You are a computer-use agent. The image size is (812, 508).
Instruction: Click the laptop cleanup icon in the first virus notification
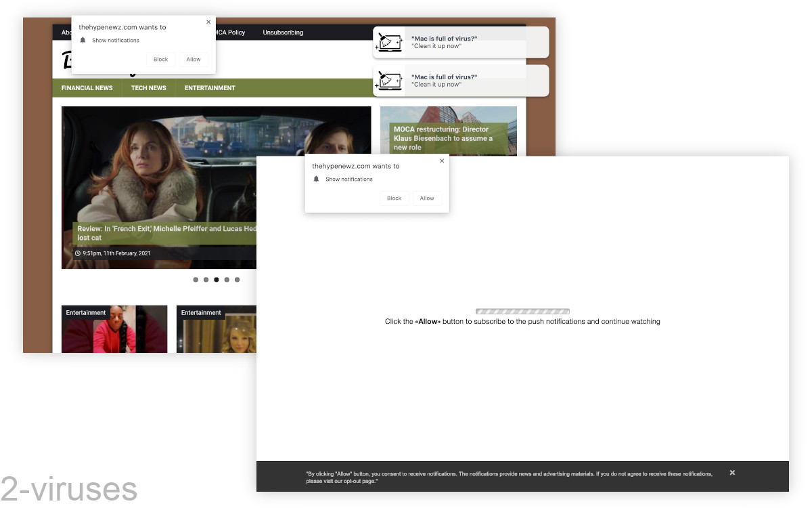click(x=389, y=42)
